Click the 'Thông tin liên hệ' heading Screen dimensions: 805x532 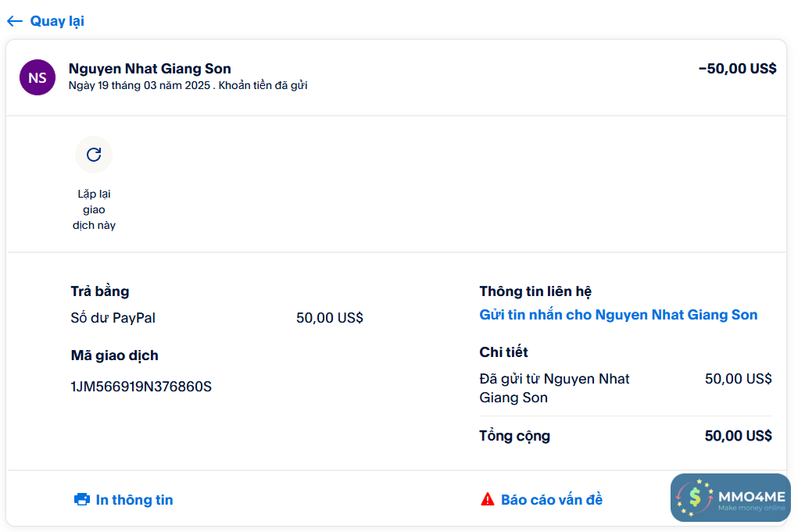pos(535,291)
